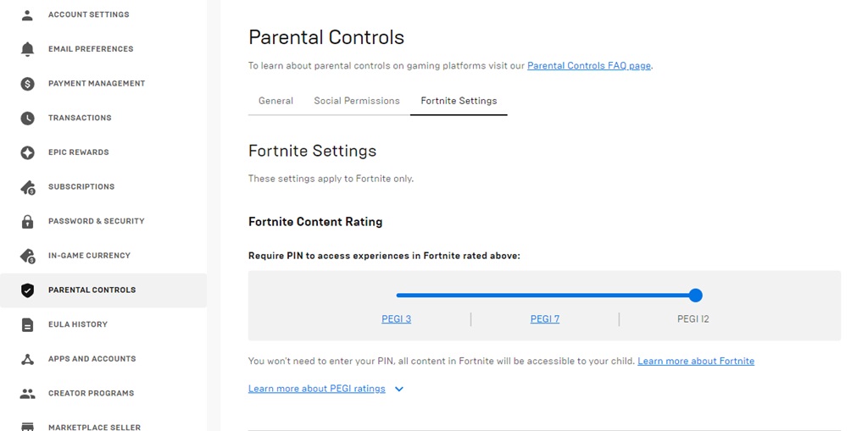Click the Email Preferences bell icon

[x=27, y=49]
